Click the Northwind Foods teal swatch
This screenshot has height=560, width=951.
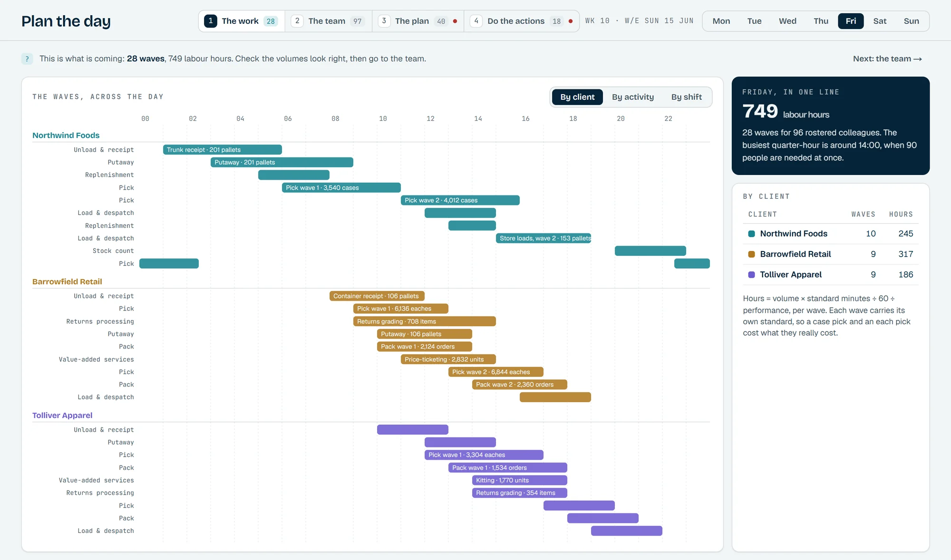(x=752, y=234)
